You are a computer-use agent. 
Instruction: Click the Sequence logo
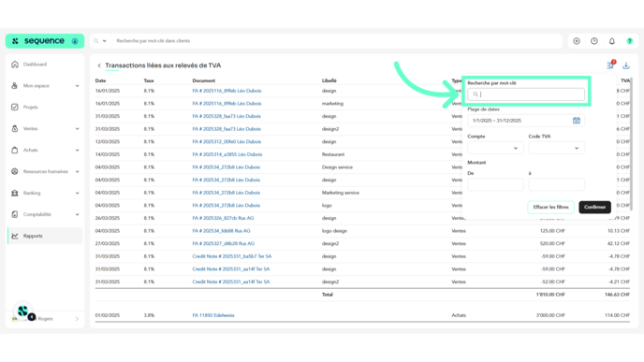[44, 41]
